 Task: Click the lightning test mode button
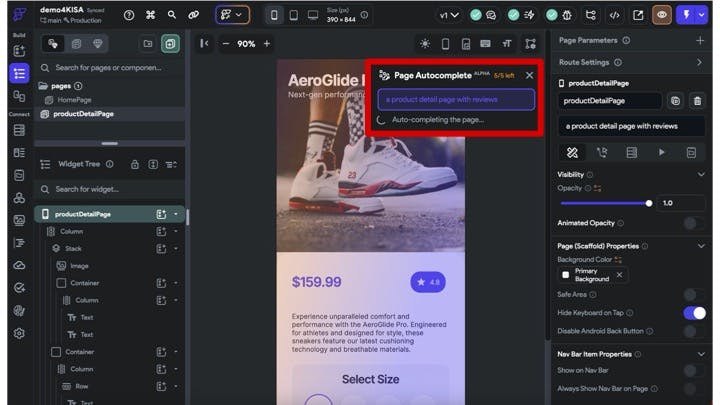tap(686, 15)
